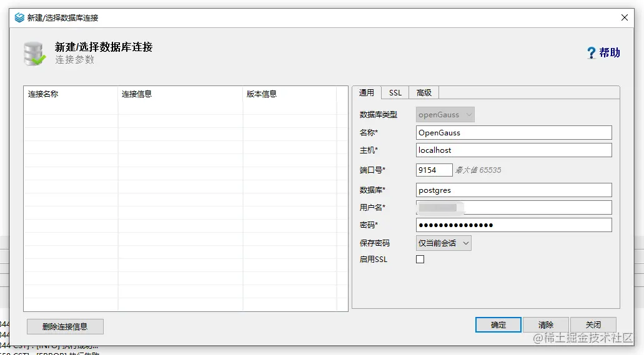Image resolution: width=644 pixels, height=355 pixels.
Task: Switch to the 通用 tab
Action: [367, 93]
